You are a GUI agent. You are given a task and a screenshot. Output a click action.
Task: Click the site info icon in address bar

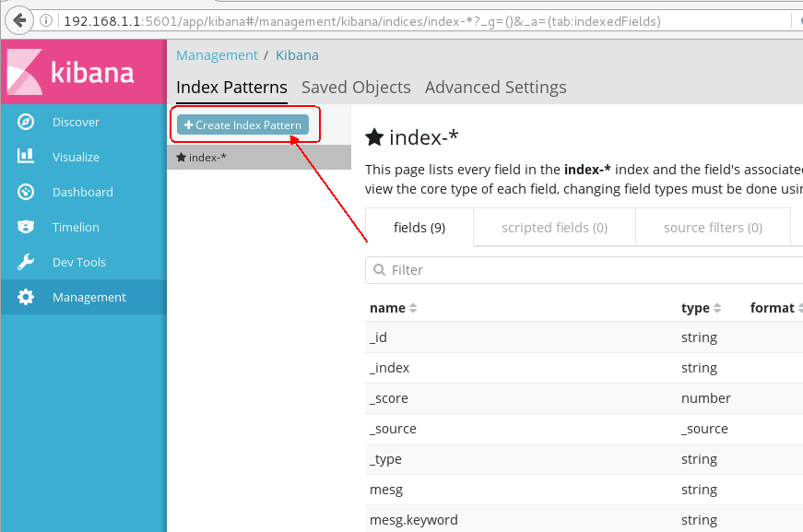46,20
